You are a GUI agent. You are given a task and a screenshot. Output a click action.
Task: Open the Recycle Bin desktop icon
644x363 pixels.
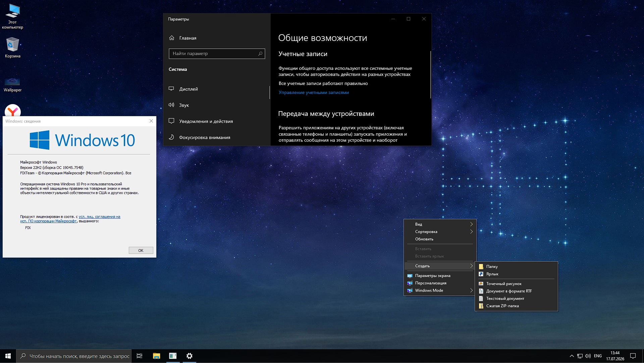(12, 47)
